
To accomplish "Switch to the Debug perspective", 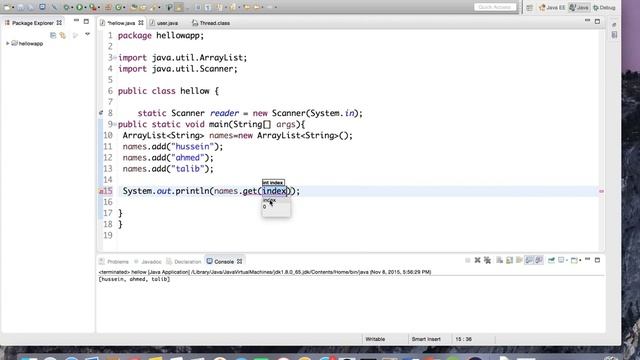I will (604, 7).
